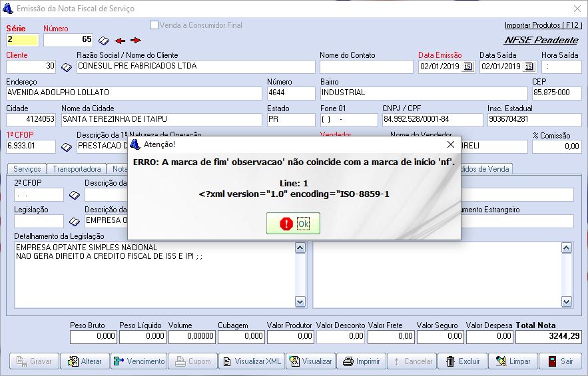Open the 1º CFOP lookup icon
The image size is (588, 376).
(x=67, y=147)
